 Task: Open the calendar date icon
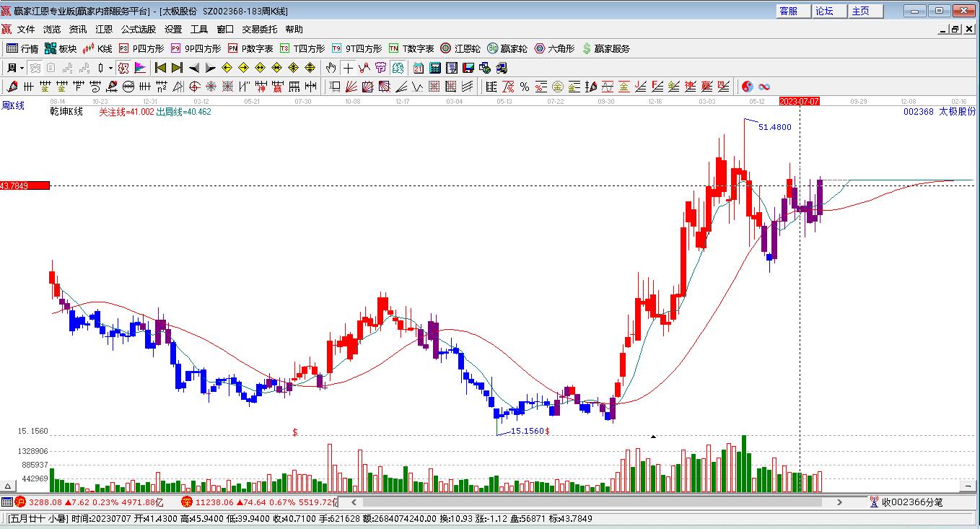click(x=419, y=68)
